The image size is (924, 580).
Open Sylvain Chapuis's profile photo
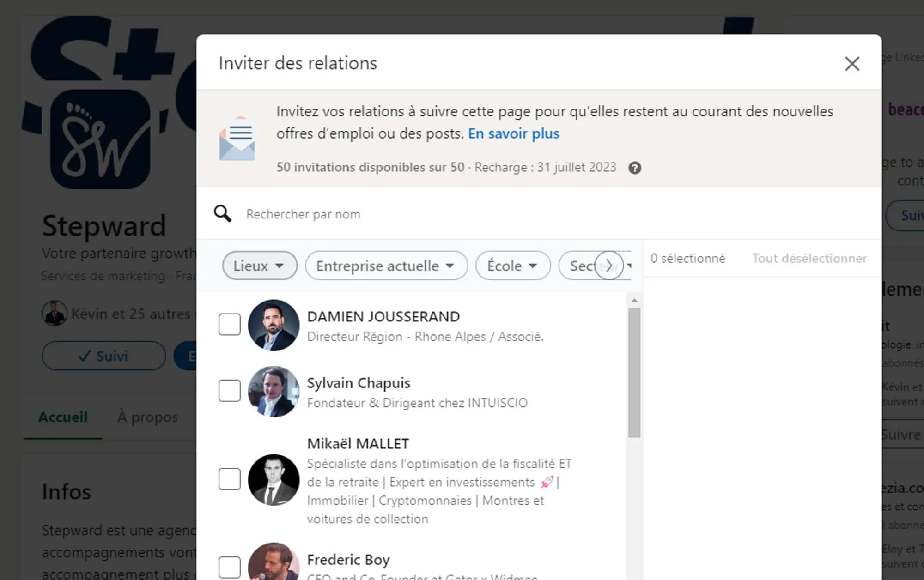coord(274,392)
